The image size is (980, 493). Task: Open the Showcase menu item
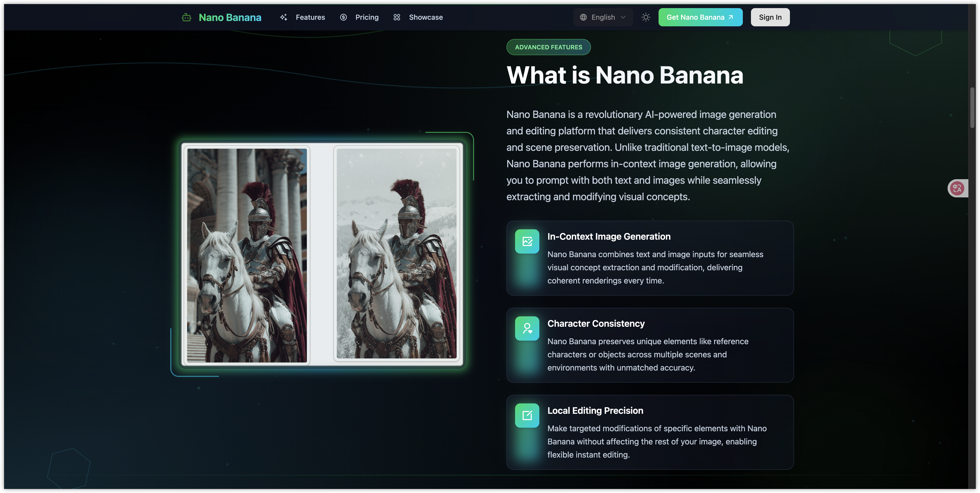click(x=426, y=17)
